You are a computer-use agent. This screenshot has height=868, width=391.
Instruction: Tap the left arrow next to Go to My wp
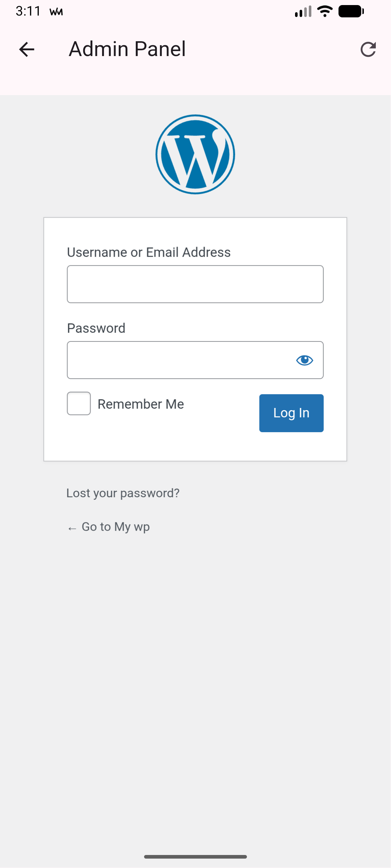pyautogui.click(x=71, y=528)
